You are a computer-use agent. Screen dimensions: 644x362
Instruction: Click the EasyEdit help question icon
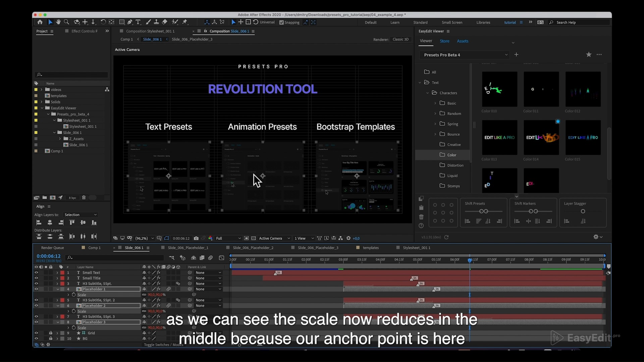coord(421,226)
